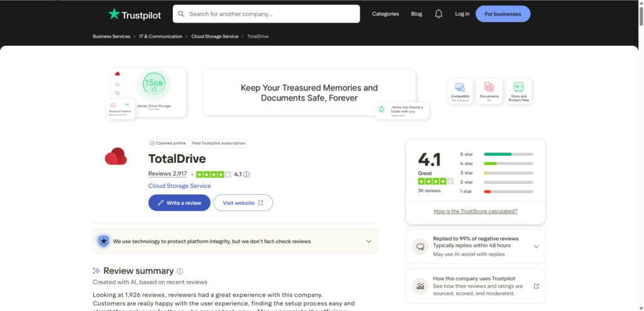This screenshot has height=311, width=644.
Task: Open How is the TrustScore calculated link
Action: pos(475,211)
